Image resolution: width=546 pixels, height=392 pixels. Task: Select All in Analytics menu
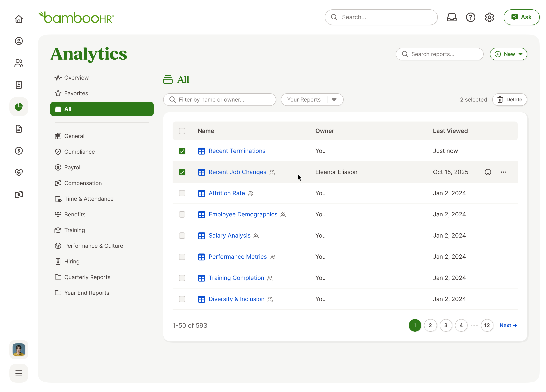(x=102, y=109)
